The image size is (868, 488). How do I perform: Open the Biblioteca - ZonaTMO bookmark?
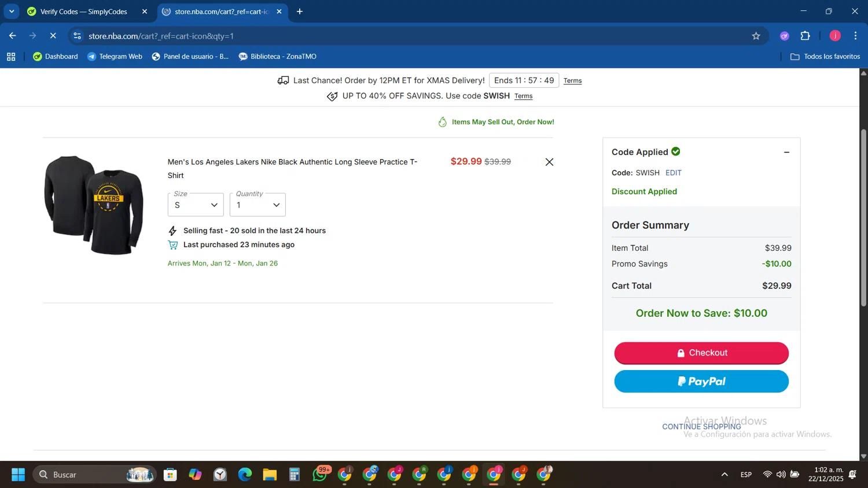[x=278, y=57]
